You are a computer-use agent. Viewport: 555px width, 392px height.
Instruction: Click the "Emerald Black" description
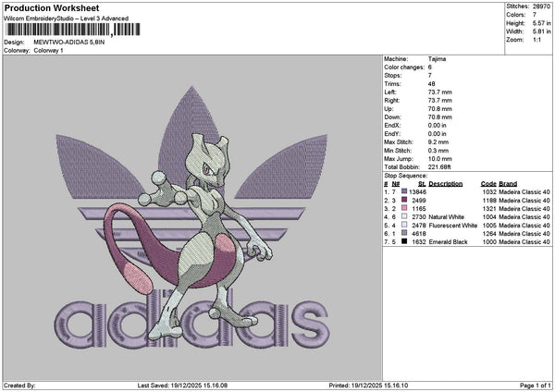448,242
